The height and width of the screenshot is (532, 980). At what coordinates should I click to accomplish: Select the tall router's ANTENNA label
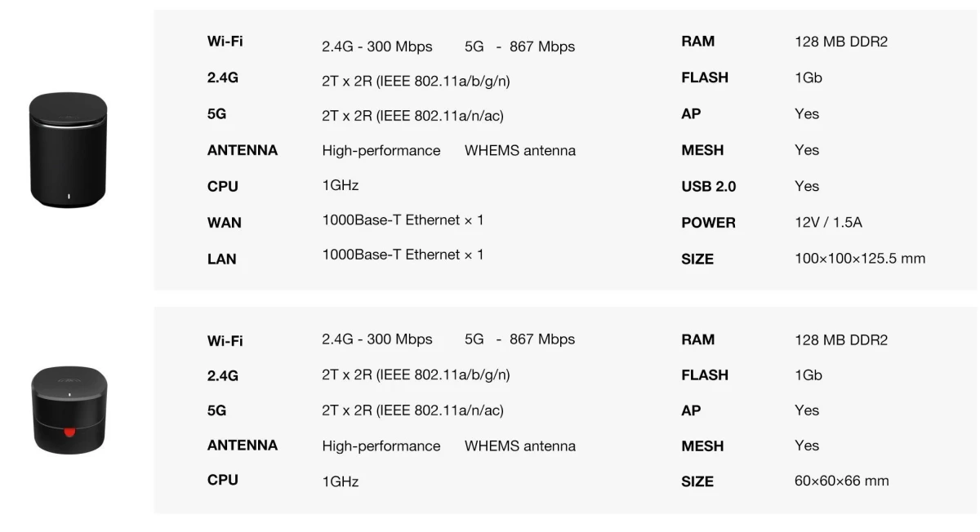pyautogui.click(x=242, y=150)
